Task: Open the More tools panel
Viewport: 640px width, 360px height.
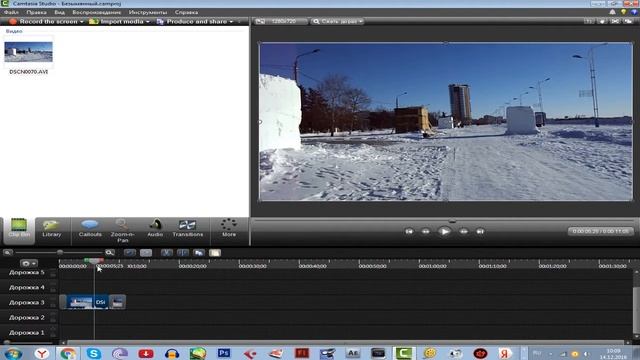Action: [x=229, y=229]
